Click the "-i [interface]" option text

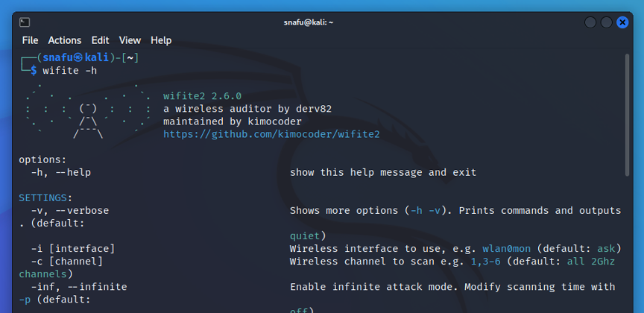[73, 248]
